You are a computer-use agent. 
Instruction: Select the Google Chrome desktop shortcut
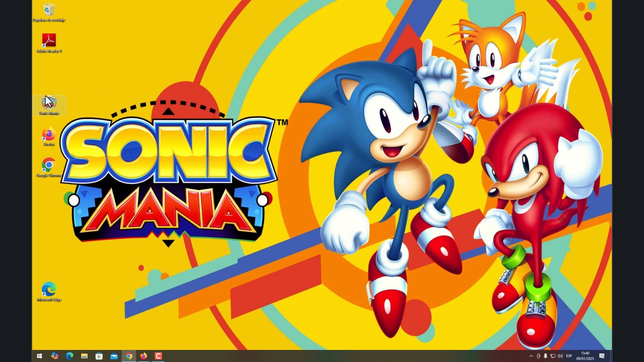tap(49, 166)
